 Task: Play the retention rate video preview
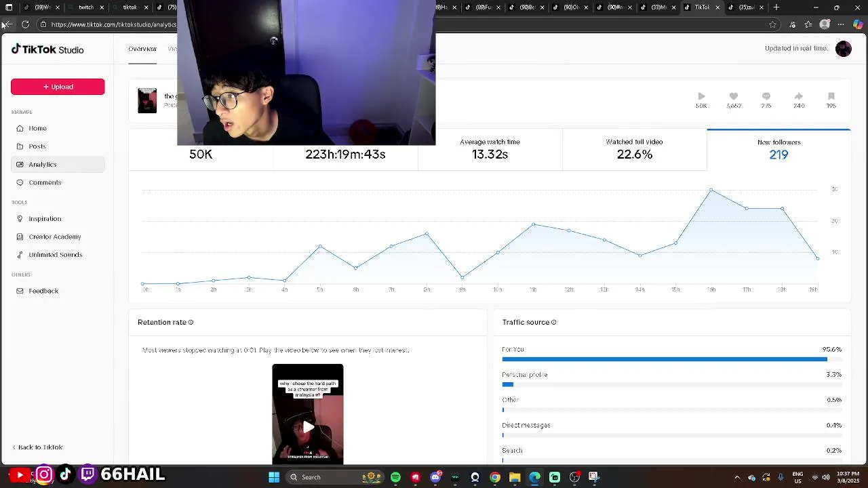[308, 427]
